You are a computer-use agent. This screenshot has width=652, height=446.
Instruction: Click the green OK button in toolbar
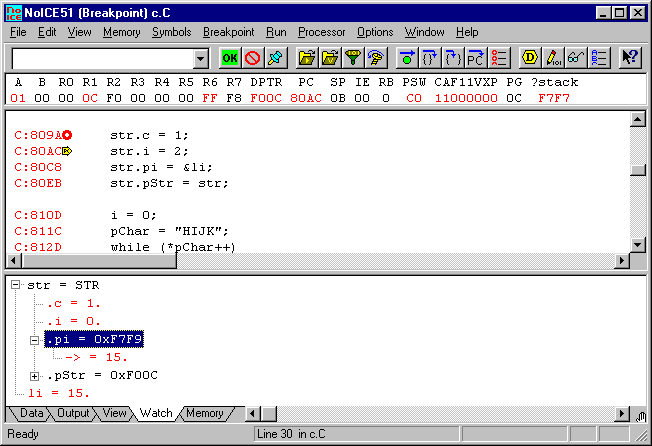tap(230, 58)
